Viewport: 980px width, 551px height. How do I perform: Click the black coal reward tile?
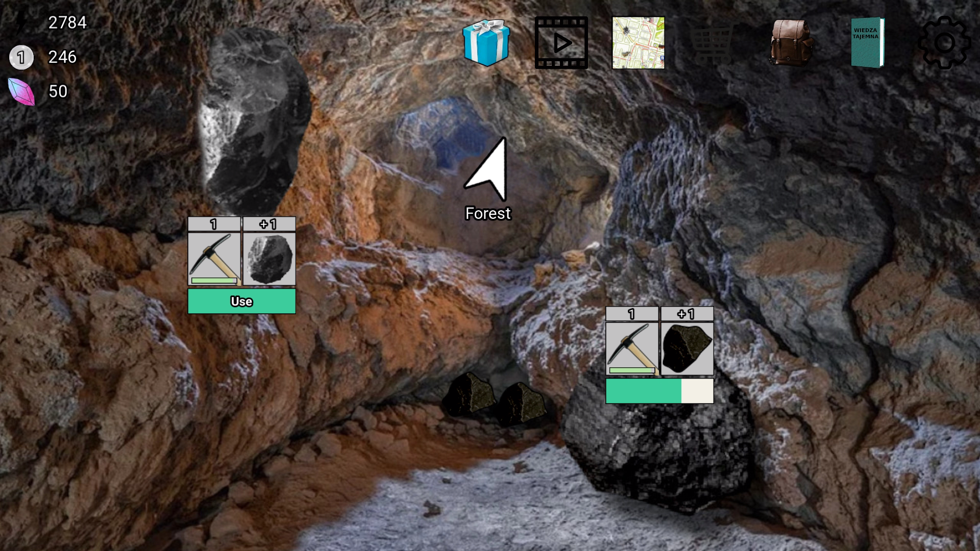(x=687, y=349)
